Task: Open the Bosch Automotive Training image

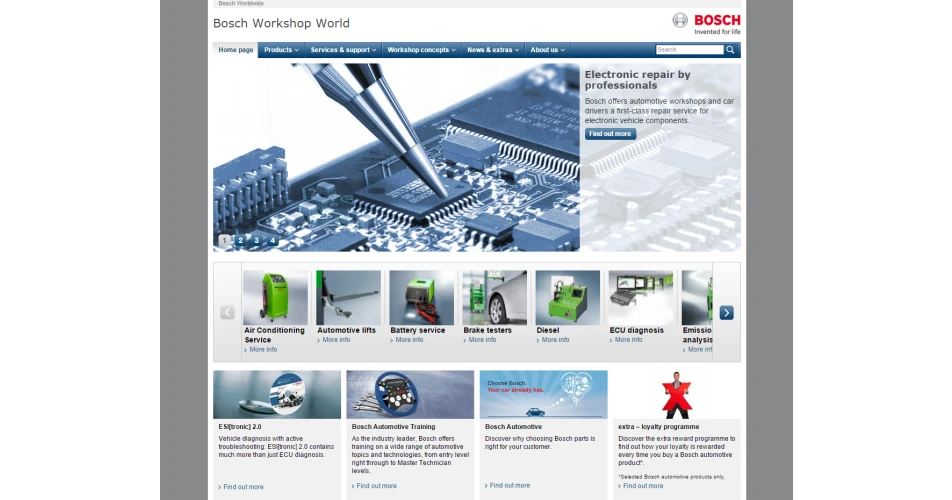Action: click(410, 394)
